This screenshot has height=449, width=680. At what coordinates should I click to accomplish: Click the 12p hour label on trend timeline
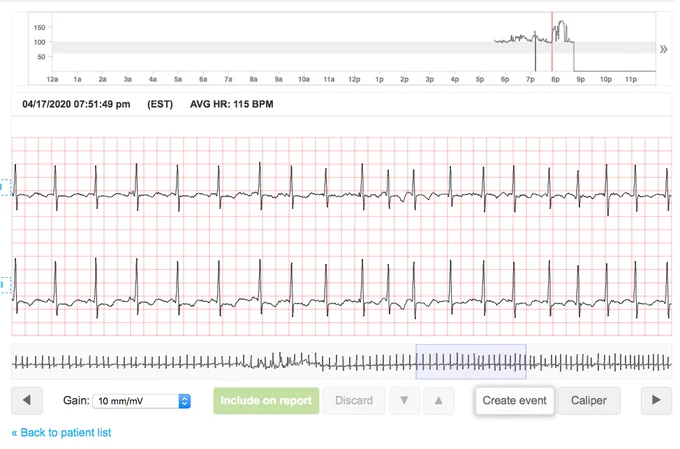point(354,79)
